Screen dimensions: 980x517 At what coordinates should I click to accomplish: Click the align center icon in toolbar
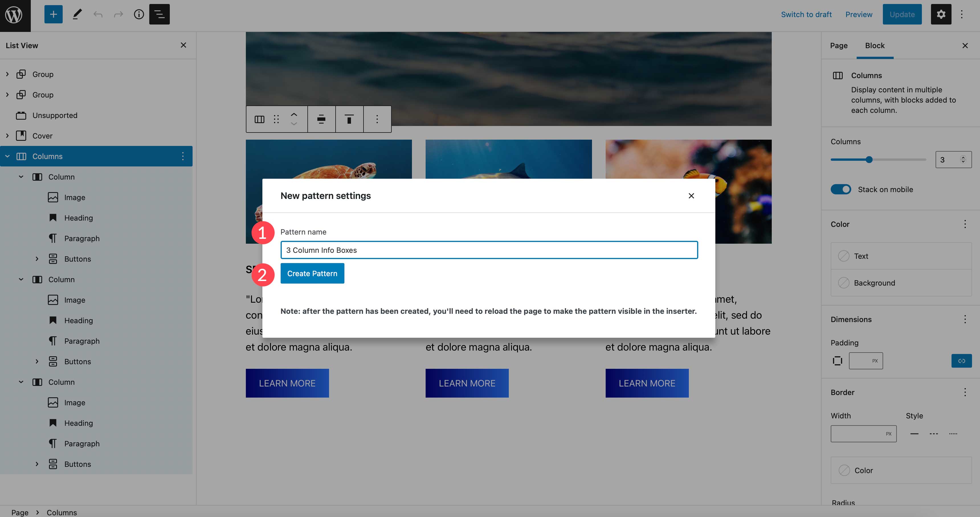coord(321,119)
